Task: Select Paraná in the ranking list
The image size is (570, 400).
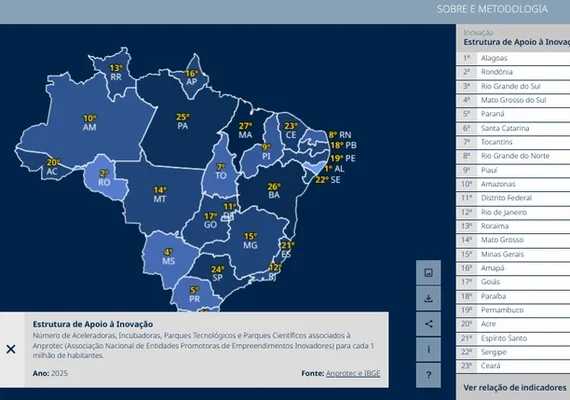Action: coord(513,114)
